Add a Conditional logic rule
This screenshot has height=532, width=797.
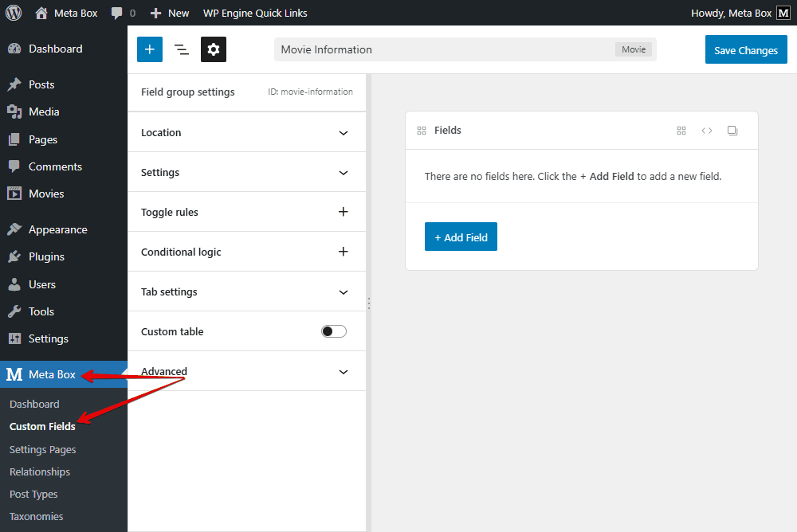[344, 252]
